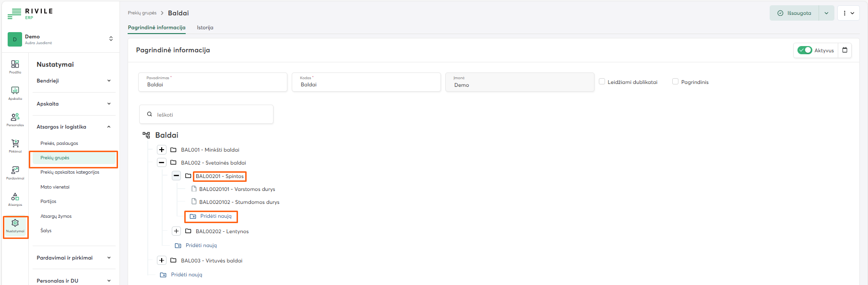Expand the Pardavimai ir pirkimai settings section
The image size is (868, 285).
click(74, 258)
